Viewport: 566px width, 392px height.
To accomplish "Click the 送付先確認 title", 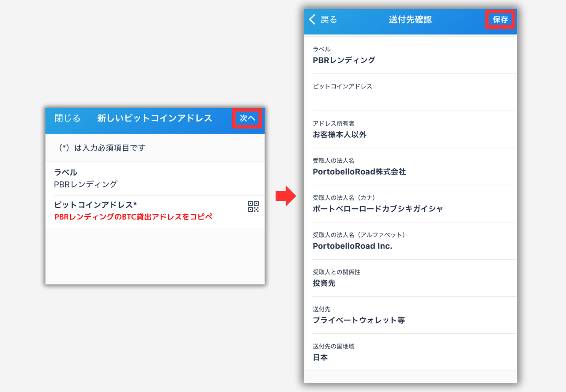I will [410, 20].
